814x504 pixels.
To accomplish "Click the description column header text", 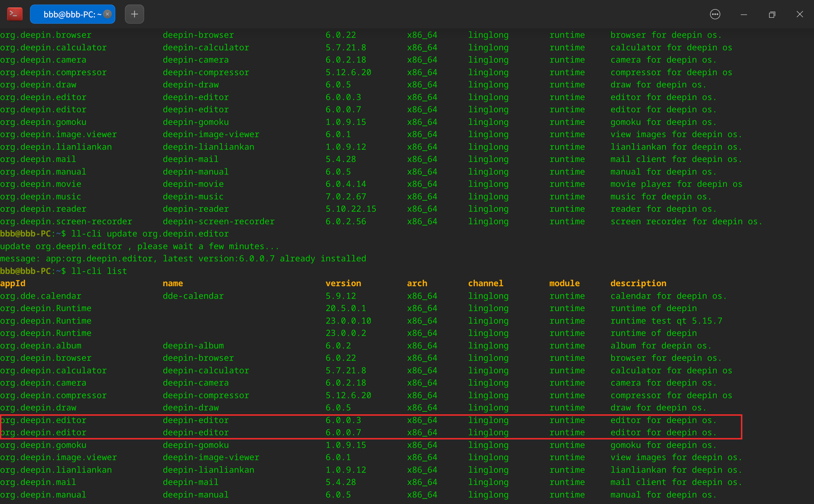I will coord(638,283).
